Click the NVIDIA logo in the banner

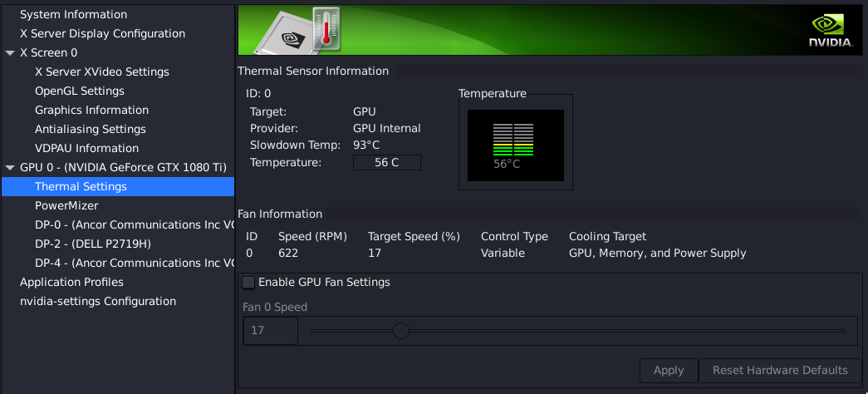pos(830,30)
